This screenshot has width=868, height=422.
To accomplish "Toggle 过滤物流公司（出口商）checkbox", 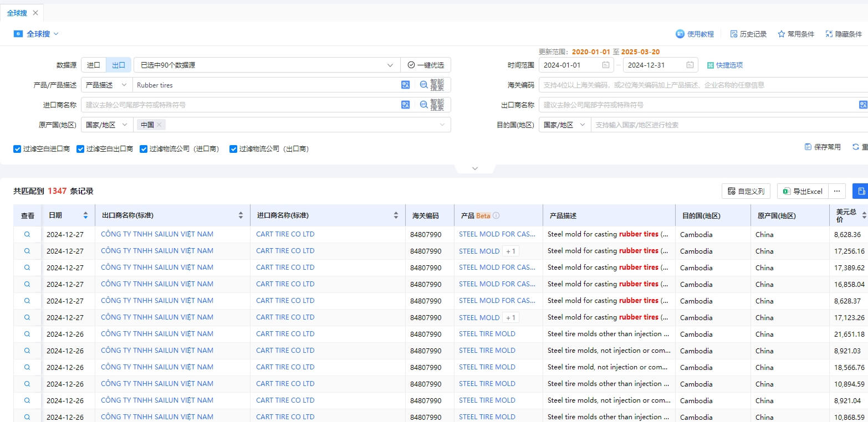I will click(233, 149).
